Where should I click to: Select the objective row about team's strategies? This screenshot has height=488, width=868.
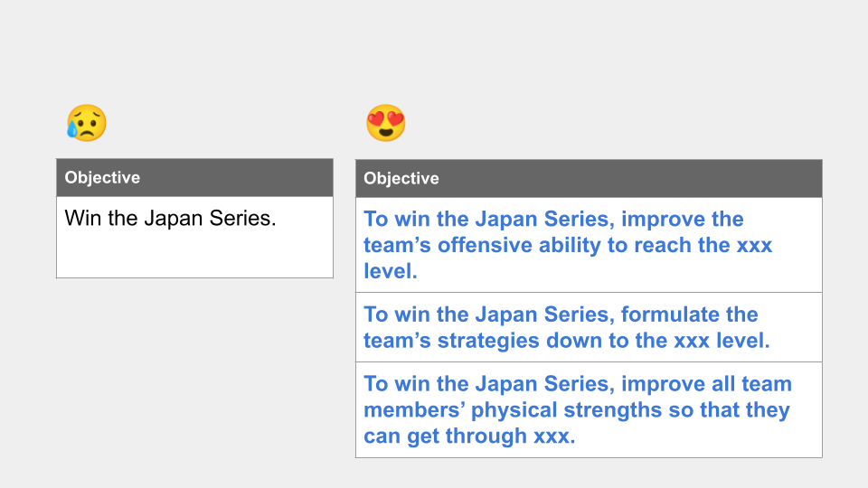click(x=589, y=327)
